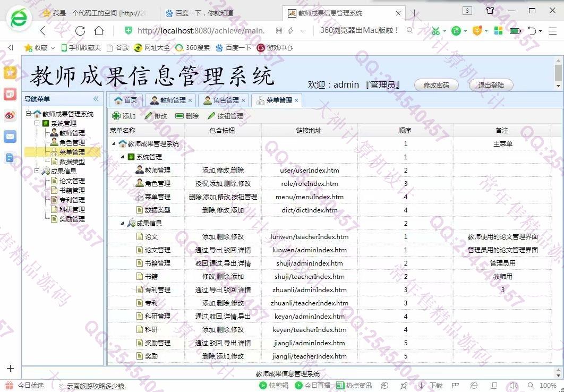Click the sidebar add plus icon
Viewport: 564px width, 392px height.
pyautogui.click(x=10, y=368)
